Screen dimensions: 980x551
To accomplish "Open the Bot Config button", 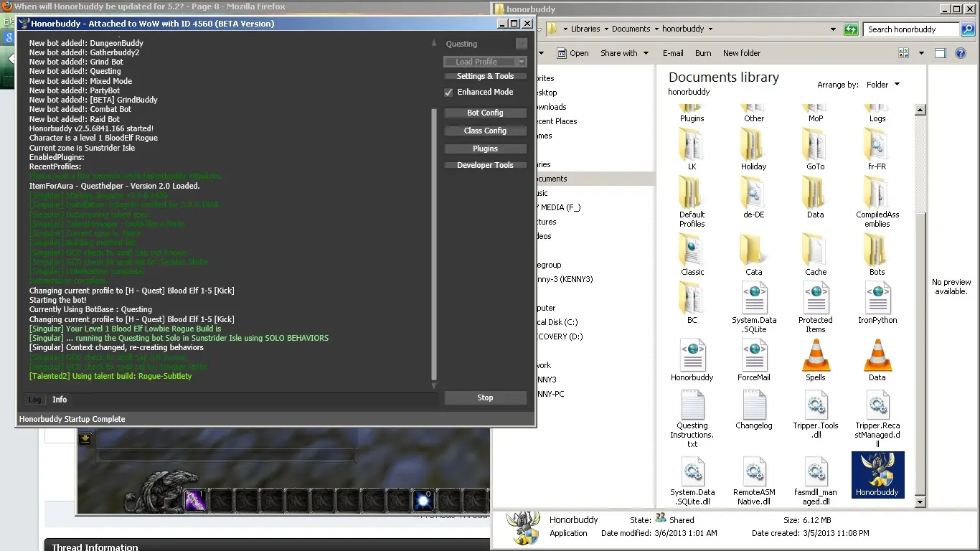I will (485, 113).
